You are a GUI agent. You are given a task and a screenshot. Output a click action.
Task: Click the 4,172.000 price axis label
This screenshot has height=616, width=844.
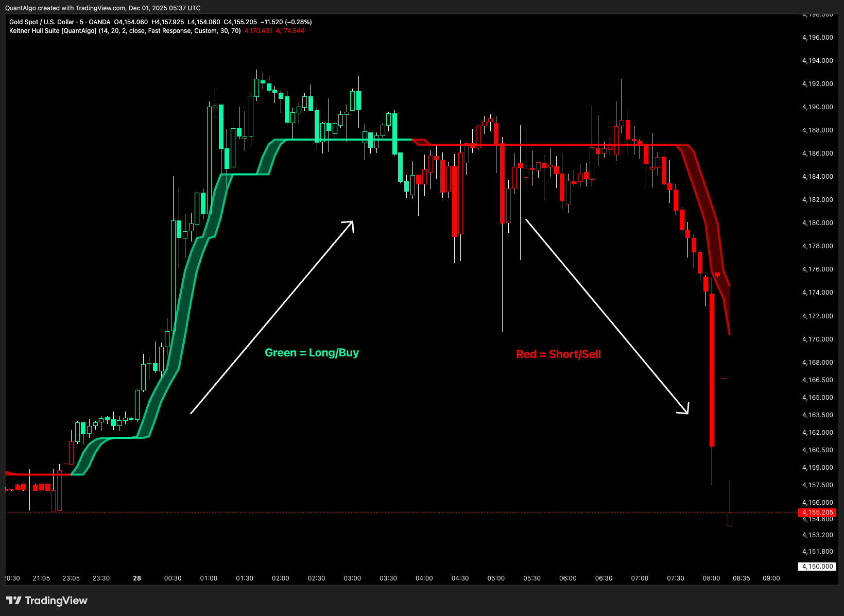(x=818, y=316)
